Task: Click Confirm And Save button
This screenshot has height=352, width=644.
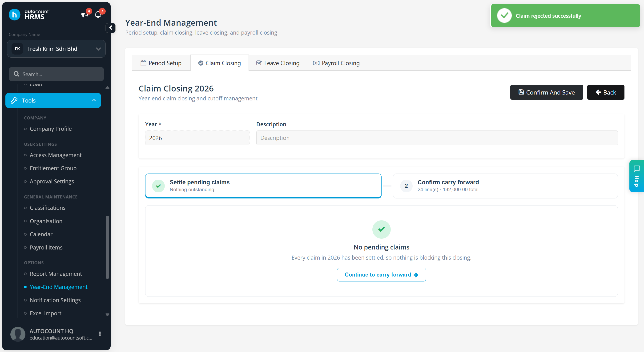Action: 547,92
